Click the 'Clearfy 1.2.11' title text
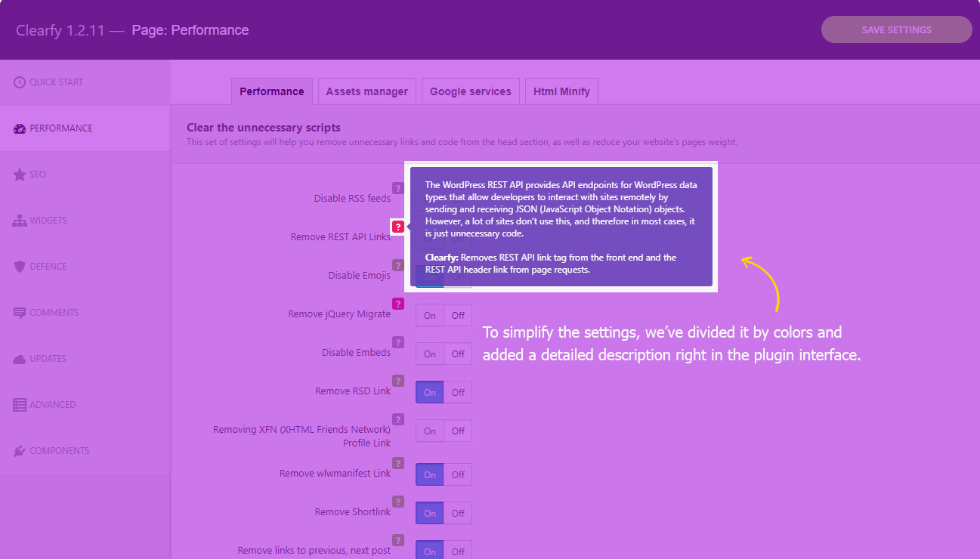This screenshot has height=559, width=980. [60, 30]
